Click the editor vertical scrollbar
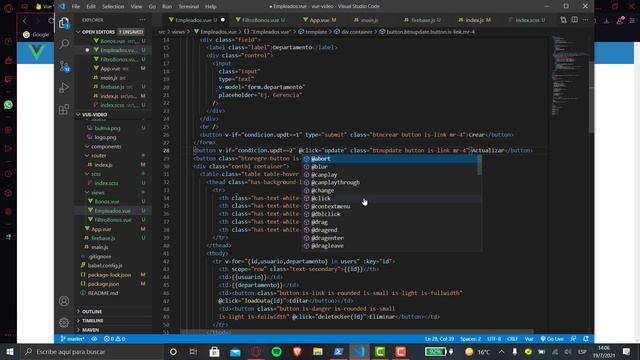Viewport: 640px width, 360px height. pos(591,97)
